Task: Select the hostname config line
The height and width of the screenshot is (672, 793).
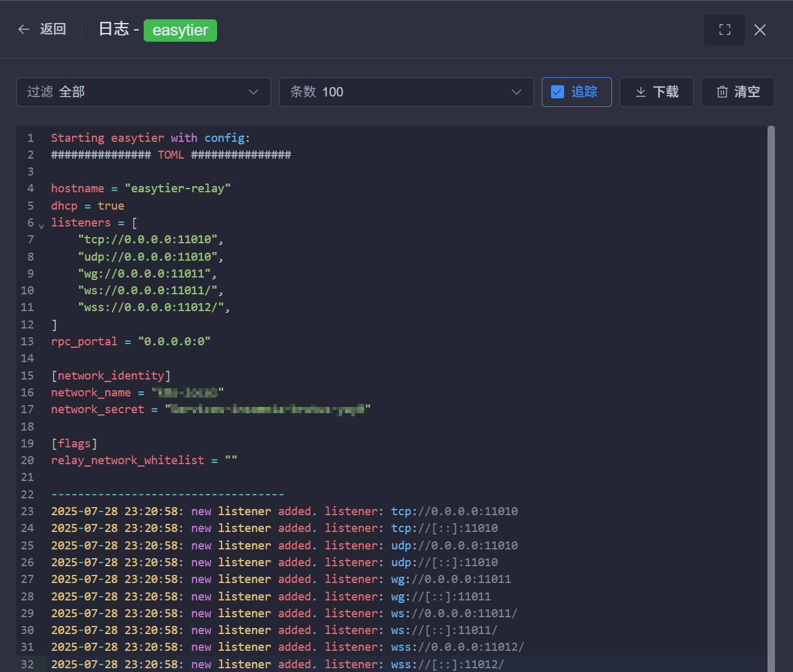Action: (141, 189)
